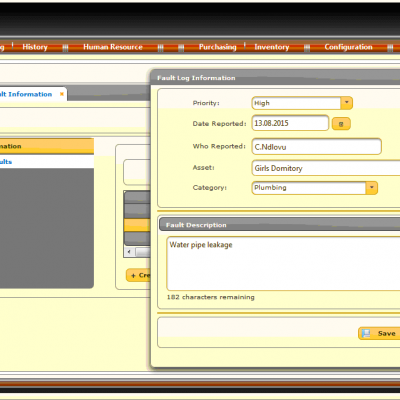Click the Asset field Girls Domitory
The image size is (400, 400).
[326, 168]
